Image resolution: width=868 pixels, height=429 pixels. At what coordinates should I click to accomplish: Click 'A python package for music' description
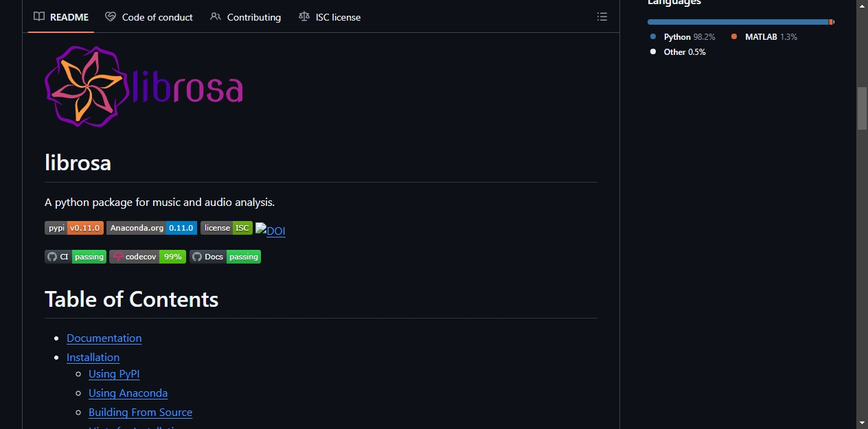(x=160, y=202)
